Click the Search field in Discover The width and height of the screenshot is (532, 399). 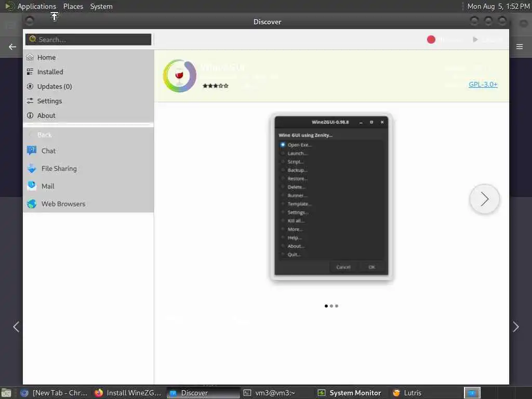[x=88, y=39]
